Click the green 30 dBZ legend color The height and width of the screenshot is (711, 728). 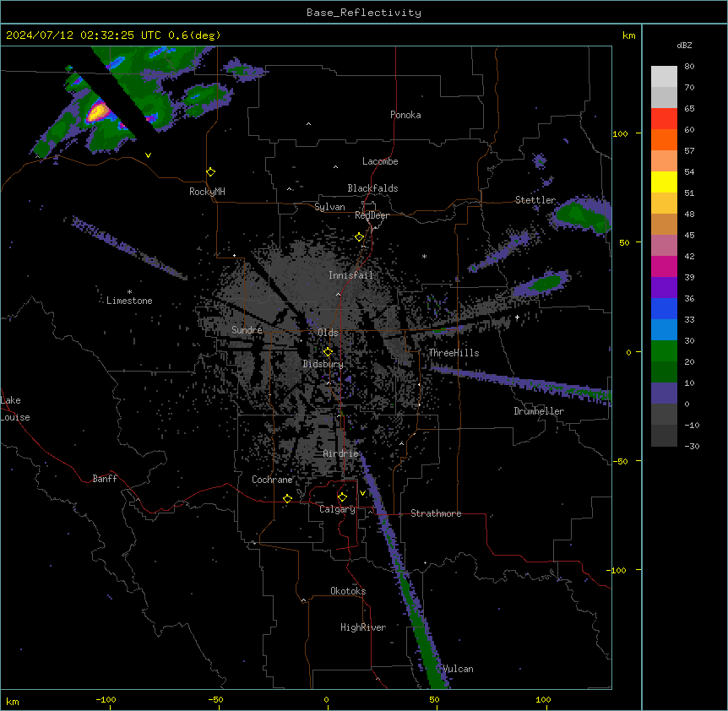(664, 351)
